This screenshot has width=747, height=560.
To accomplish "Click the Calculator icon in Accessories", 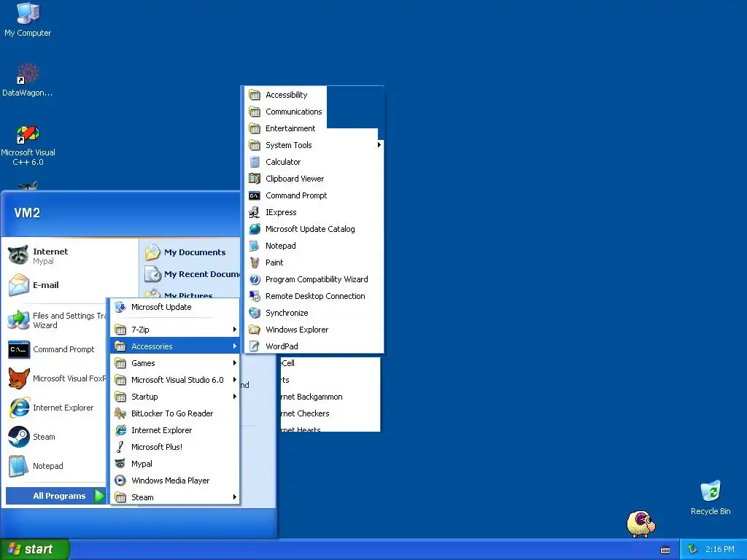I will click(x=255, y=162).
